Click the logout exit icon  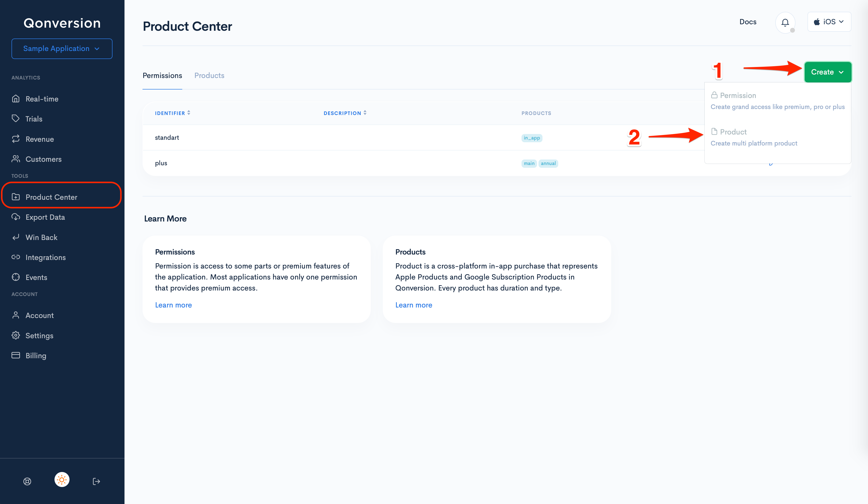(96, 481)
